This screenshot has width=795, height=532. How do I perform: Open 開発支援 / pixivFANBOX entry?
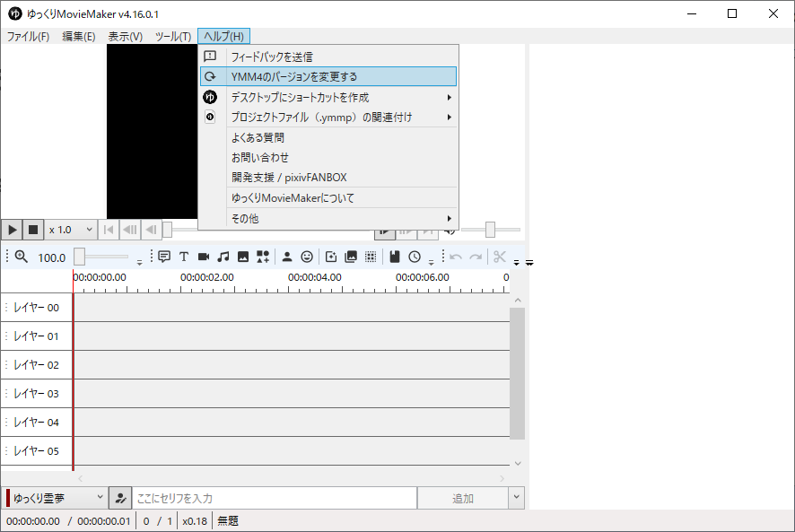click(328, 178)
